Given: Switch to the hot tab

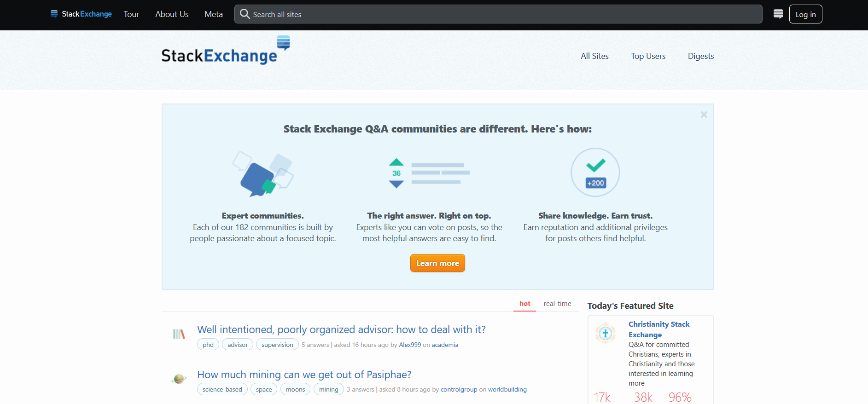Looking at the screenshot, I should [x=524, y=304].
